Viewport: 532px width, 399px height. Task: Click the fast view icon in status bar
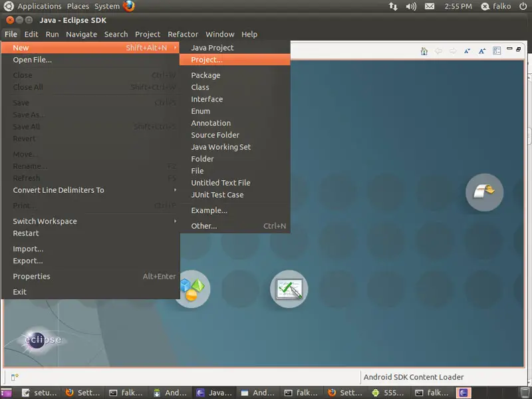coord(15,377)
